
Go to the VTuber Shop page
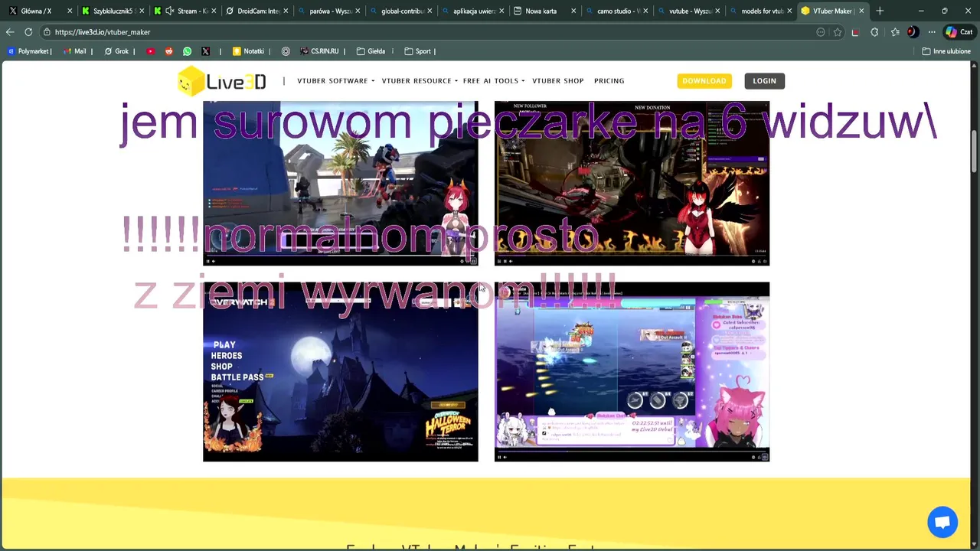(557, 81)
